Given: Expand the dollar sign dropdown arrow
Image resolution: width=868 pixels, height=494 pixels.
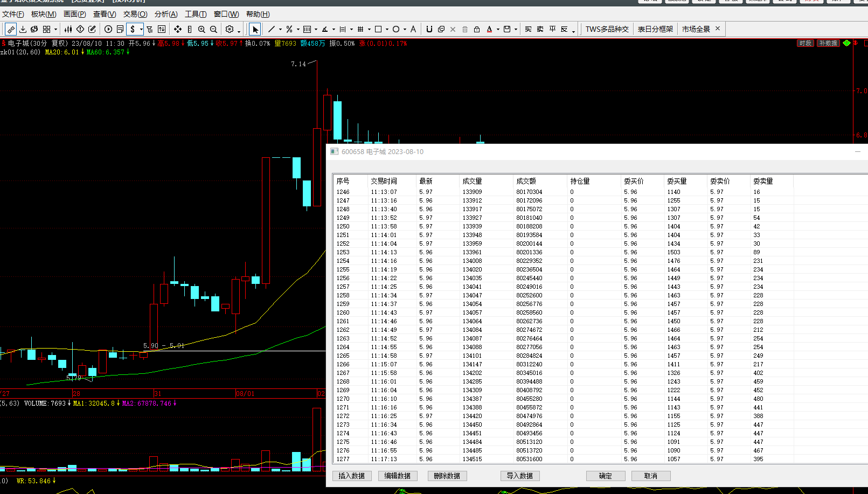Looking at the screenshot, I should tap(141, 30).
